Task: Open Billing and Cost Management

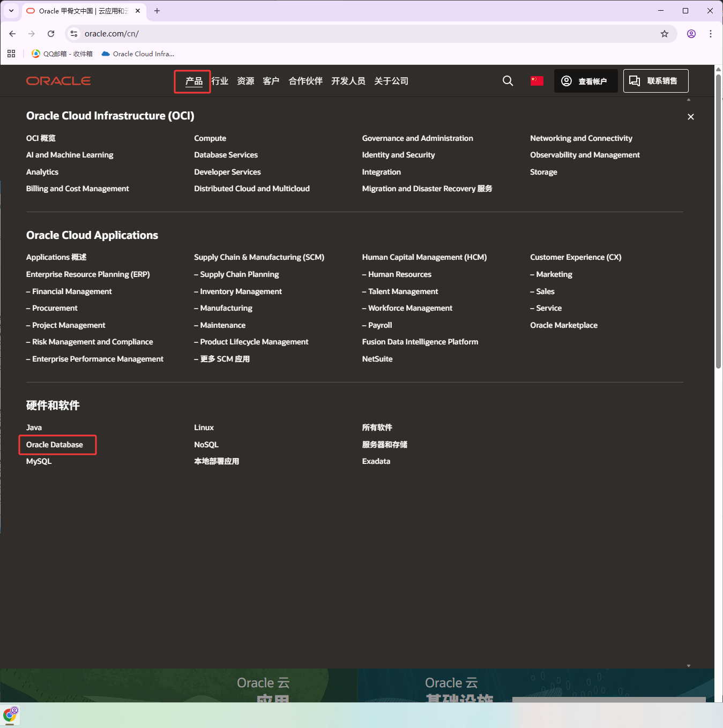Action: pos(78,189)
